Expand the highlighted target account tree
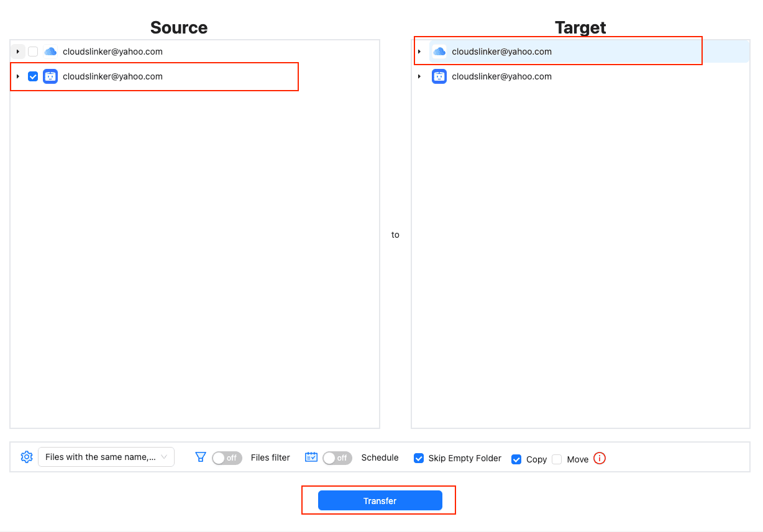 (419, 51)
